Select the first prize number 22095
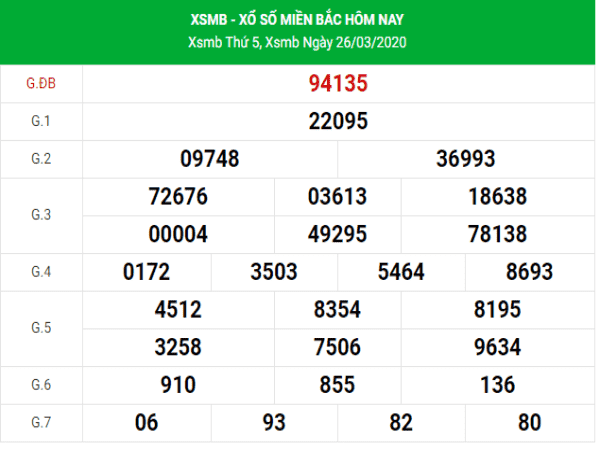This screenshot has height=450, width=600. click(x=338, y=121)
